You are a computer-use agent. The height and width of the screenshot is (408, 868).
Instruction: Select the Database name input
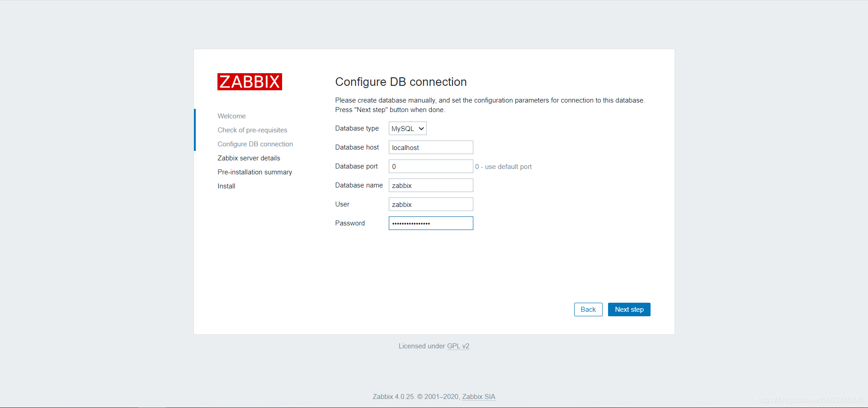(x=431, y=186)
